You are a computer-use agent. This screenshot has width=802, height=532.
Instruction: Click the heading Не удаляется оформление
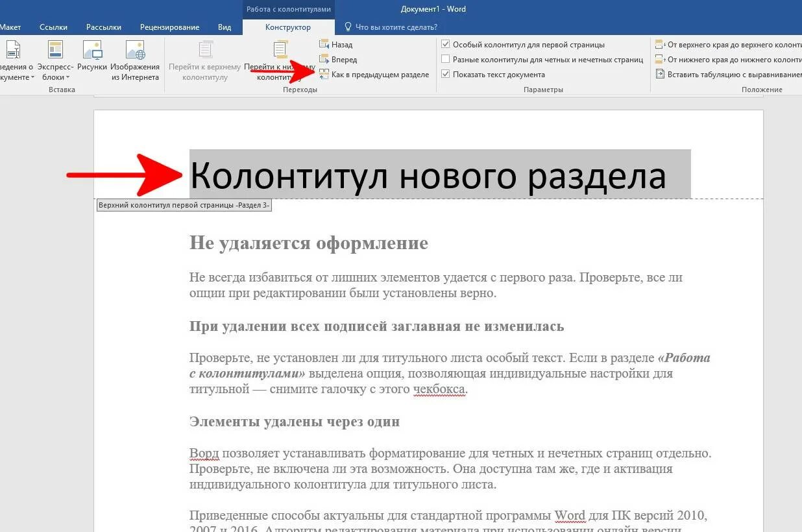[x=309, y=243]
